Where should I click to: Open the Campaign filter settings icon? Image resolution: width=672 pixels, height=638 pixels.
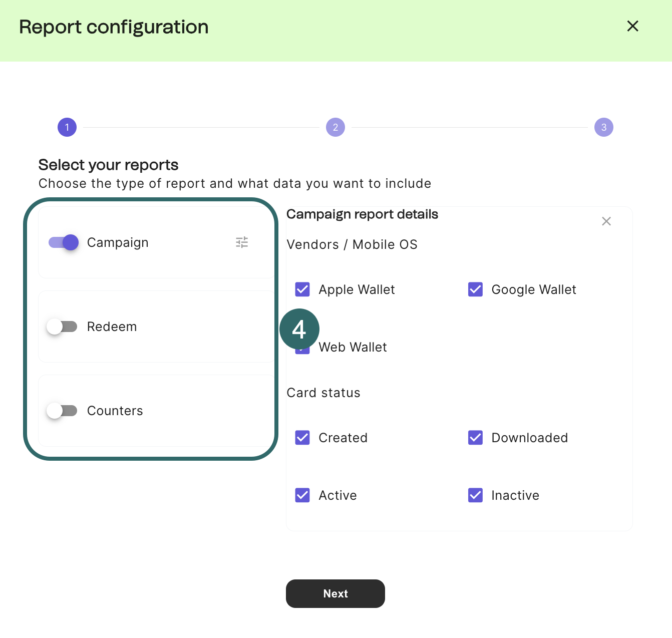[x=242, y=242]
